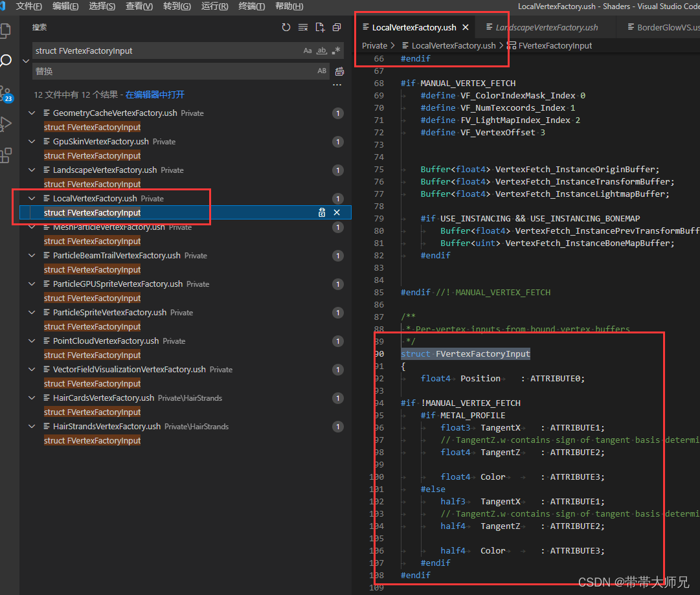Open new search editor icon
Viewport: 700px width, 595px height.
(320, 27)
